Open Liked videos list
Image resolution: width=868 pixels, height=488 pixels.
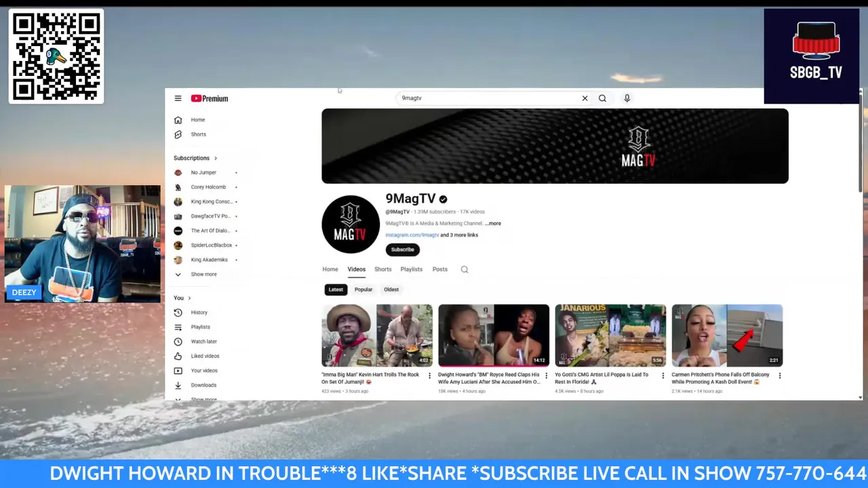pos(205,356)
